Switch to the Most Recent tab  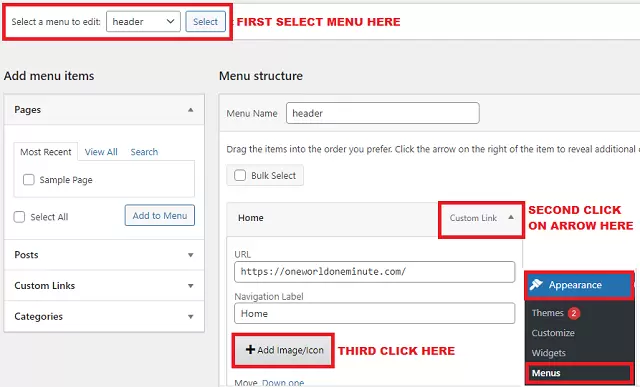pyautogui.click(x=46, y=152)
